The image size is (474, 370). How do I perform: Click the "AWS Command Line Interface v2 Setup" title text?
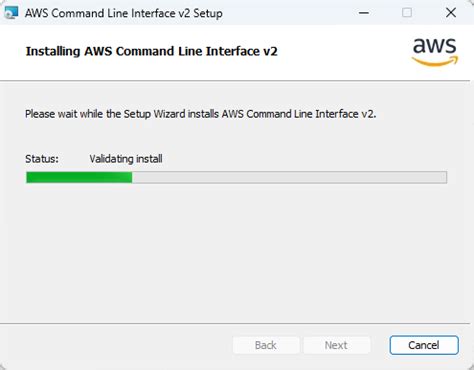pos(124,13)
